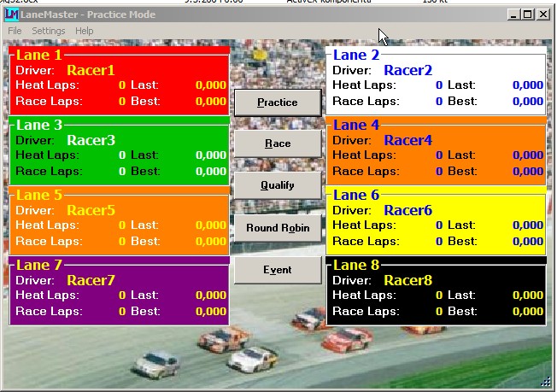This screenshot has height=392, width=557.
Task: Click the Lane 3 heading
Action: 39,125
